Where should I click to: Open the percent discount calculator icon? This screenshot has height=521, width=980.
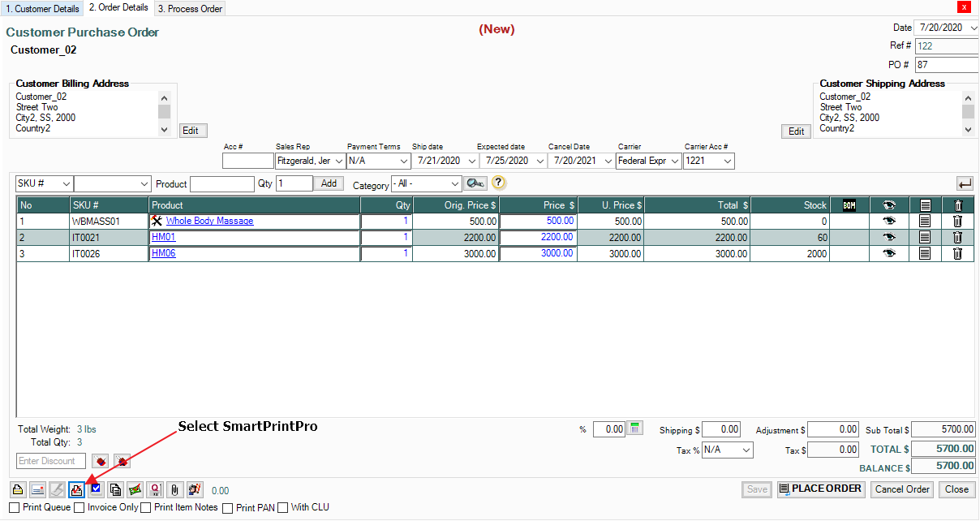point(635,428)
